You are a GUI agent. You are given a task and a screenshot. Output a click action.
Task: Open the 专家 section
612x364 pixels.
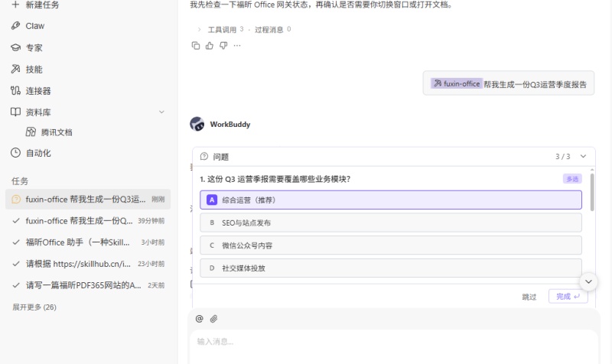[x=34, y=48]
